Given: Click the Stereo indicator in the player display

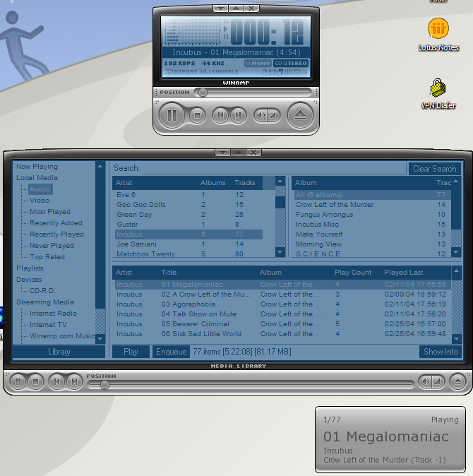Looking at the screenshot, I should click(x=291, y=64).
